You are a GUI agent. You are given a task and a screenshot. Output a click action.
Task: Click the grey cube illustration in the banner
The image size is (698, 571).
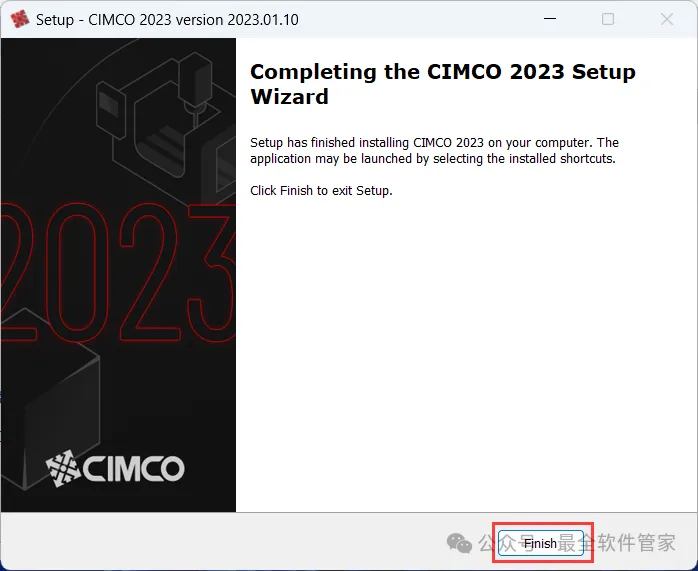click(50, 398)
